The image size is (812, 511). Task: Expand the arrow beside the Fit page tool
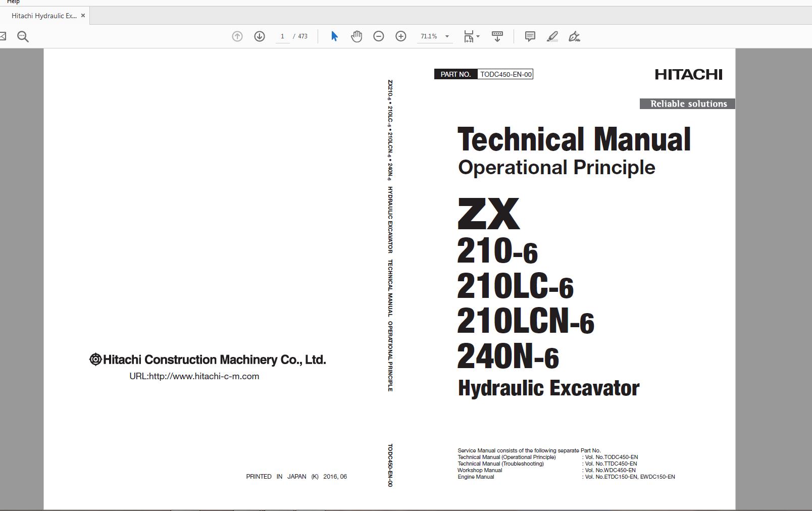tap(478, 36)
